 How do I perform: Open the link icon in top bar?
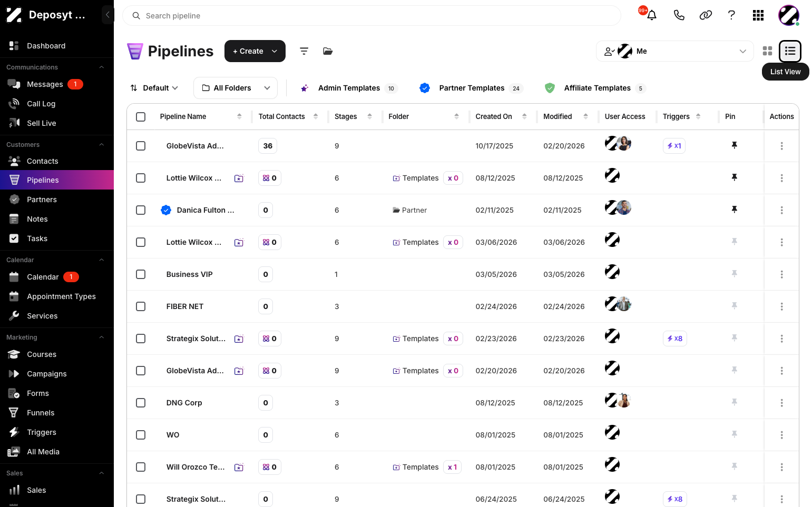click(x=706, y=15)
